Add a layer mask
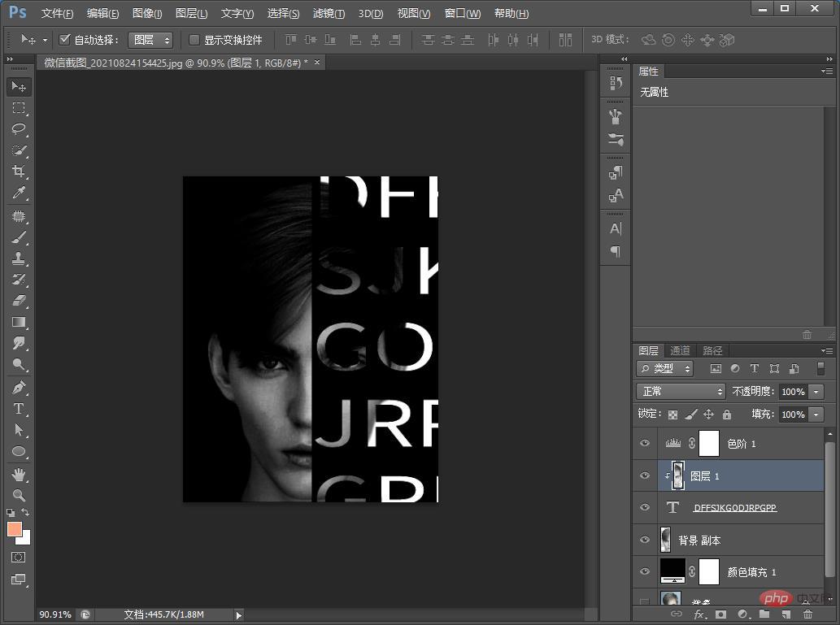This screenshot has height=625, width=840. pos(720,614)
